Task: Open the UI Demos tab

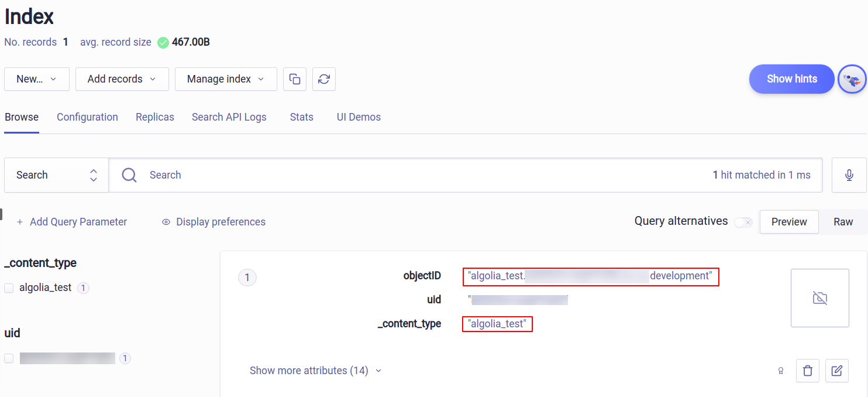Action: 359,117
